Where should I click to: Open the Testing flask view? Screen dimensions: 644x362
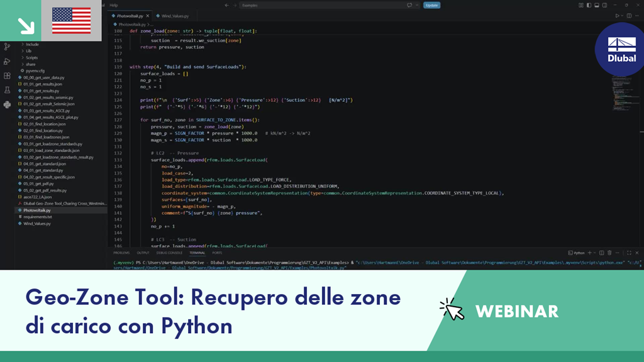click(x=7, y=90)
